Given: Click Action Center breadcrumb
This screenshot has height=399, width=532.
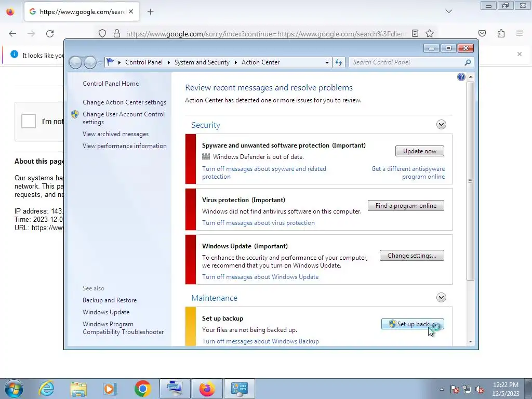Looking at the screenshot, I should [x=261, y=62].
